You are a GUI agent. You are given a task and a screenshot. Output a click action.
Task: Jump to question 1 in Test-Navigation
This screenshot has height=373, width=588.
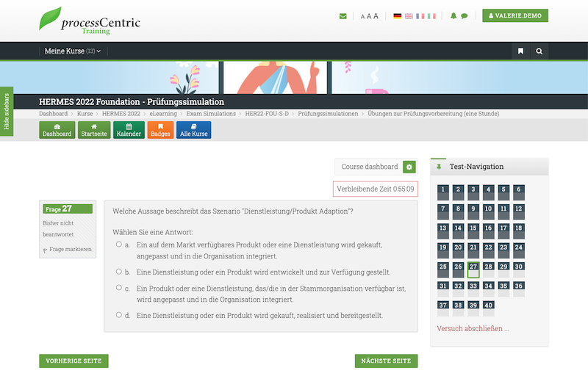click(443, 192)
